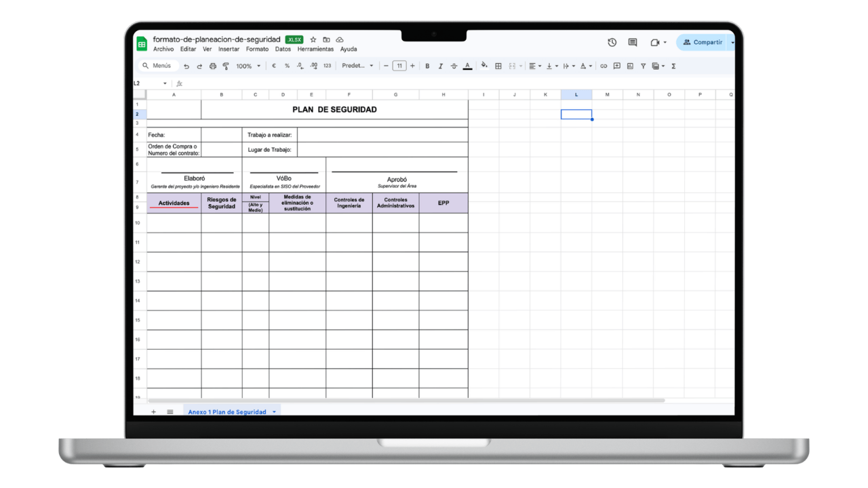Open the fill color picker
The image size is (868, 488).
coord(484,66)
